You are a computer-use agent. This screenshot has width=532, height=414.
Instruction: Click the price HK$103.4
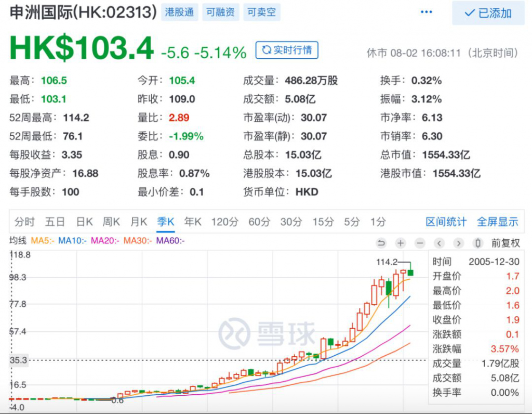point(82,48)
